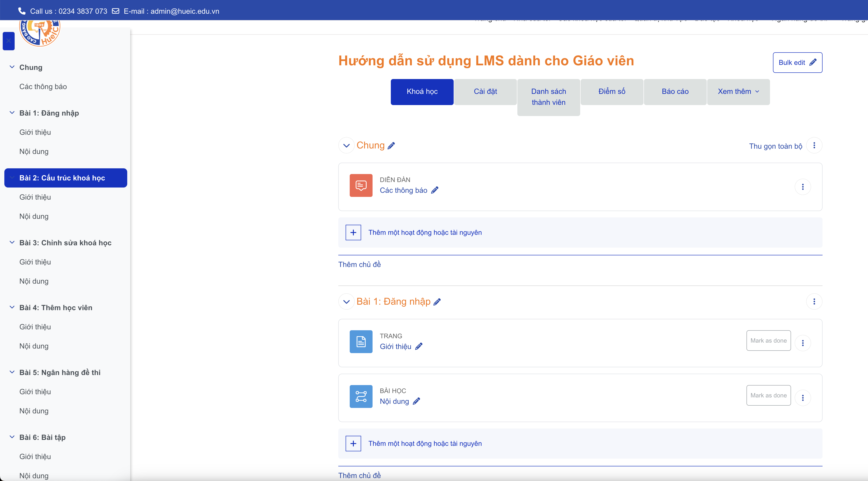
Task: Collapse the Chung section chevron in main content
Action: [x=346, y=146]
